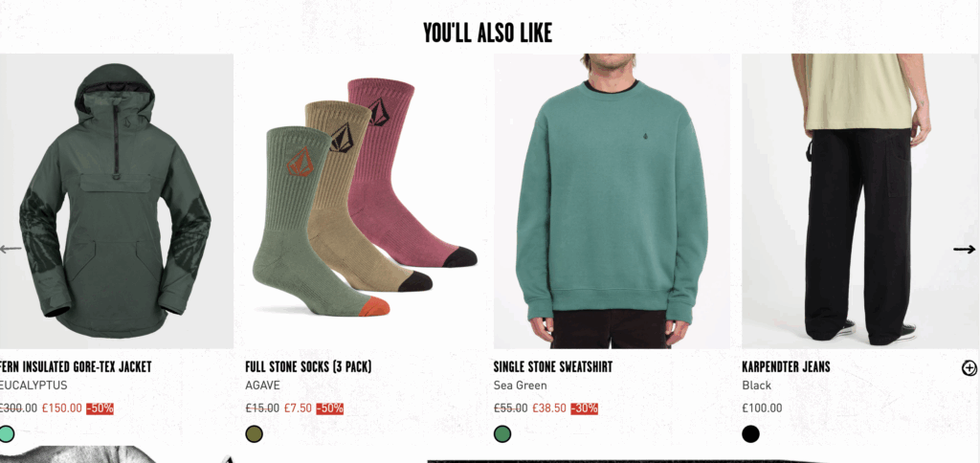Click Karpendter Jeans title link
This screenshot has height=463, width=980.
(787, 366)
